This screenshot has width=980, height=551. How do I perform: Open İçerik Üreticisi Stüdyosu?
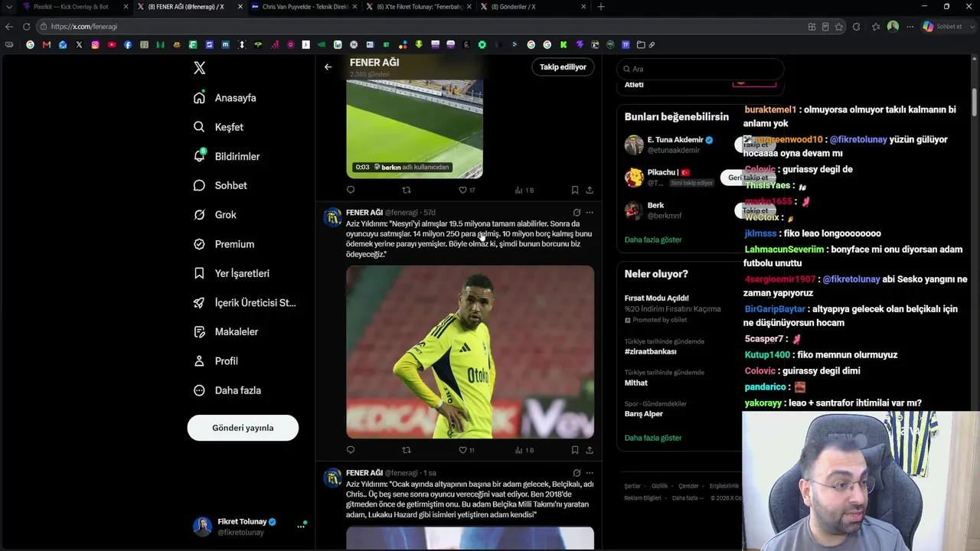245,302
